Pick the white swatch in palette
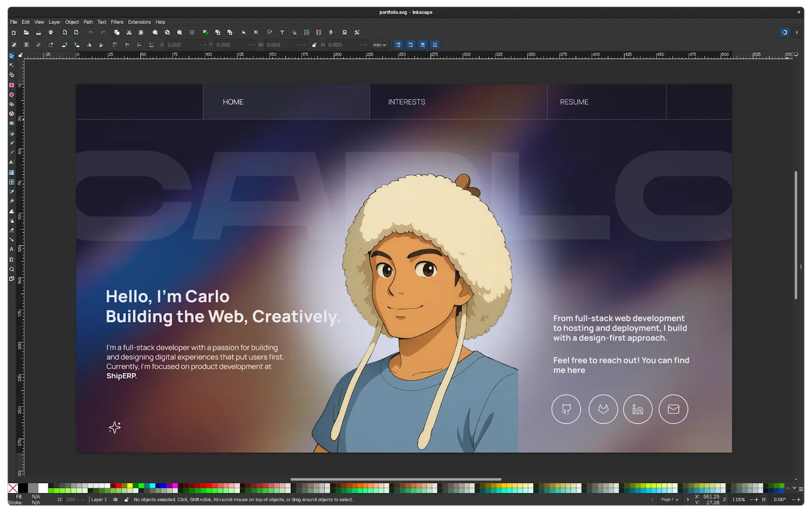This screenshot has width=812, height=514. pos(43,488)
